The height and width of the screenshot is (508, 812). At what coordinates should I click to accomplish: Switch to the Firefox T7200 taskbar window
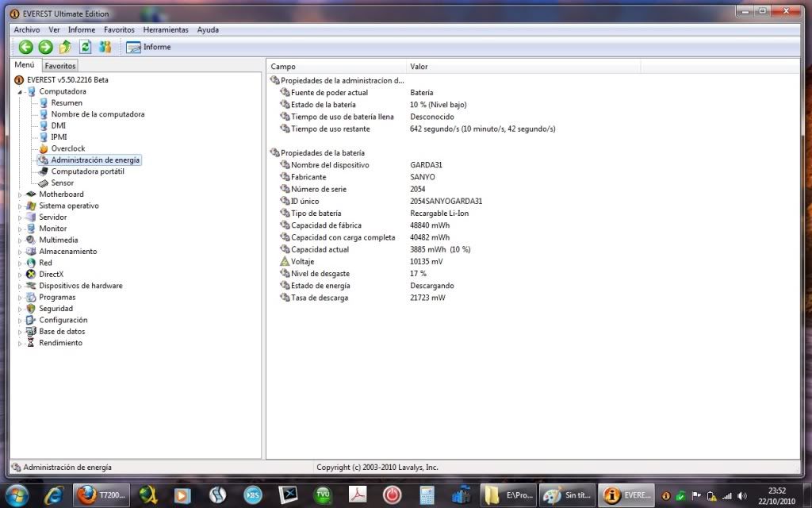(101, 495)
